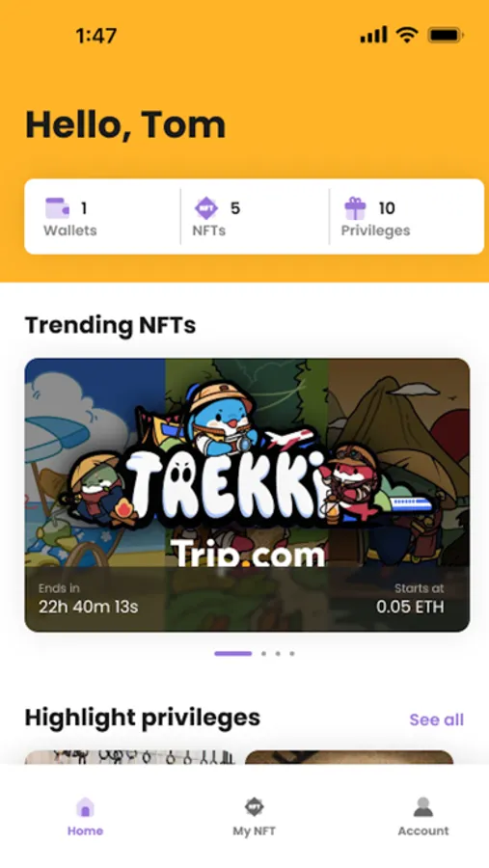The image size is (489, 868).
Task: Go to the Account tab
Action: tap(423, 831)
